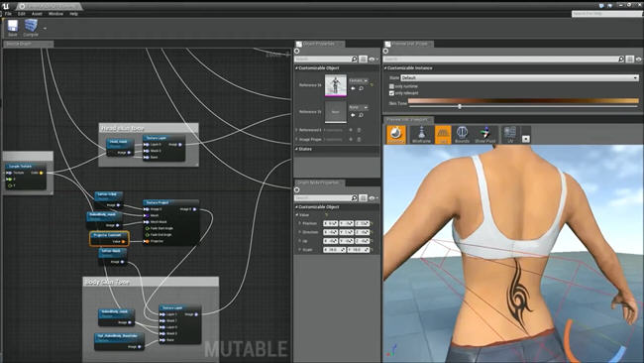Open the Asset menu
This screenshot has width=644, height=363.
(37, 14)
